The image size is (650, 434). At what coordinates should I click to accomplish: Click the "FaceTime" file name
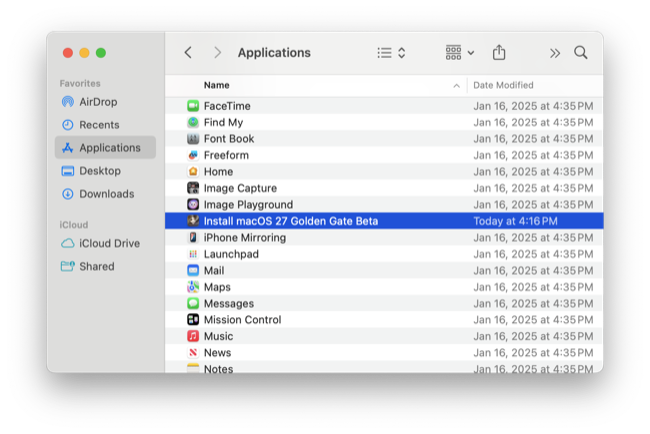tap(227, 106)
